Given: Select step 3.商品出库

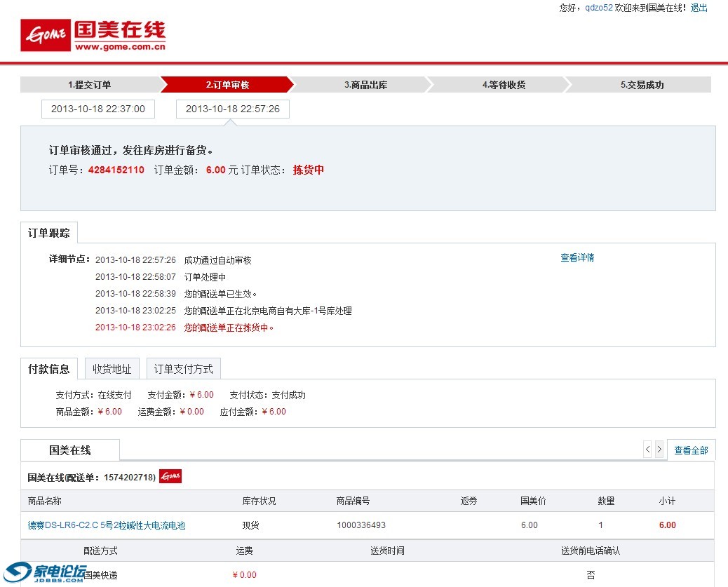Looking at the screenshot, I should coord(366,85).
